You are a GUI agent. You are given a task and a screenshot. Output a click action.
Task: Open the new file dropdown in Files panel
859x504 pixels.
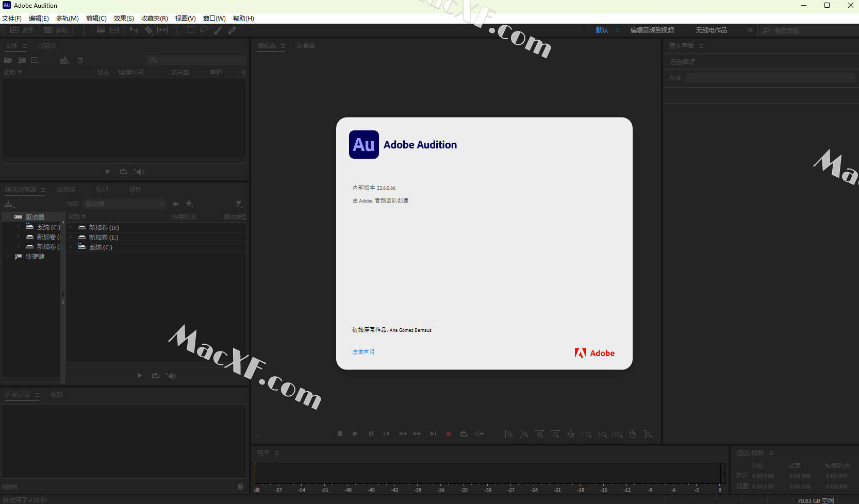35,60
